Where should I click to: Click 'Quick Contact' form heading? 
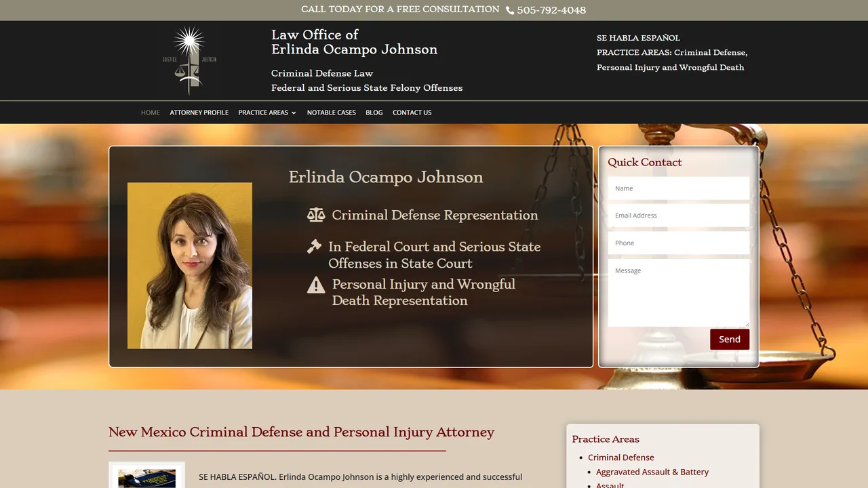click(645, 162)
